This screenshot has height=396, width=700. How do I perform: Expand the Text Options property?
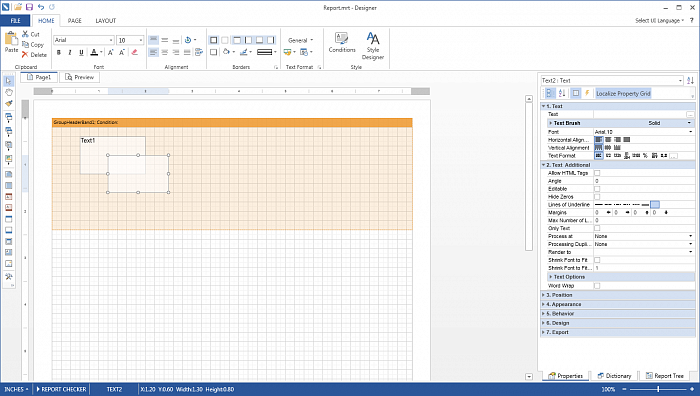tap(550, 277)
